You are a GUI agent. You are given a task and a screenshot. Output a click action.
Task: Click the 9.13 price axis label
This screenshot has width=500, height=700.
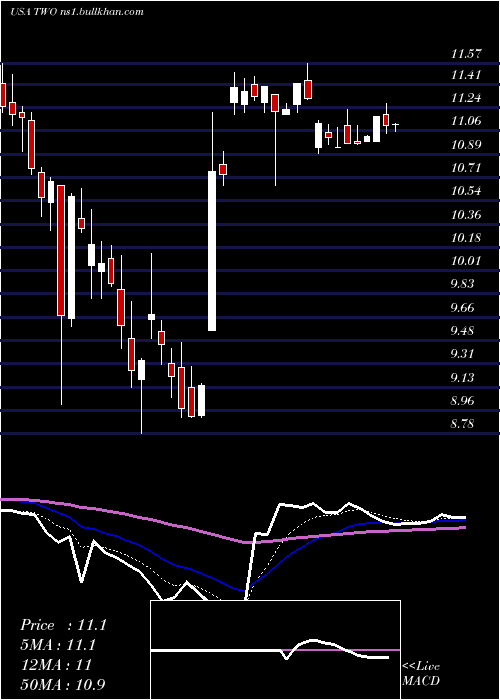(x=462, y=378)
